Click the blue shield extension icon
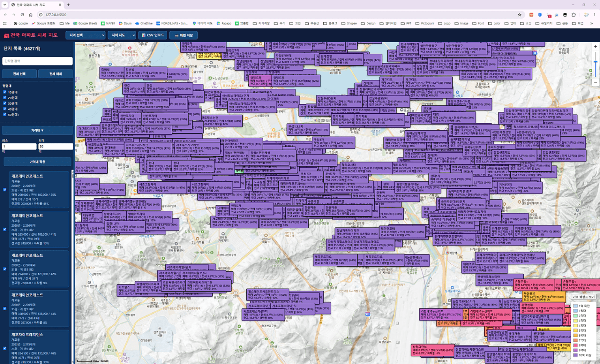This screenshot has height=364, width=600. [x=540, y=15]
